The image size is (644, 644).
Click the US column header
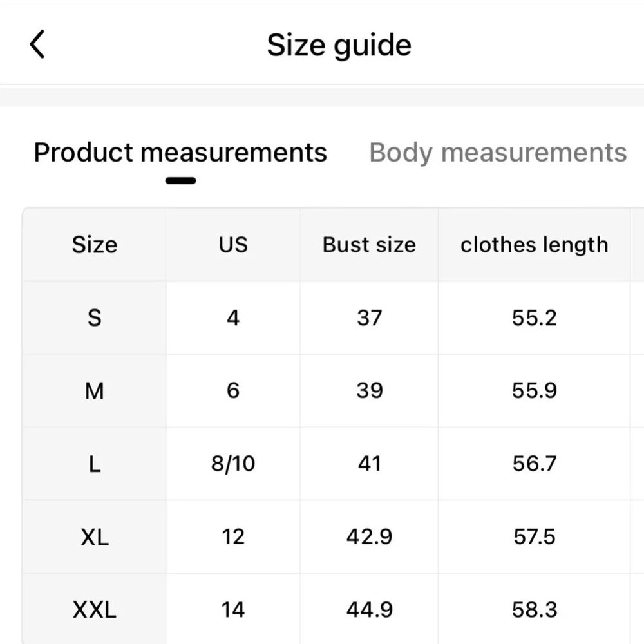pos(233,245)
